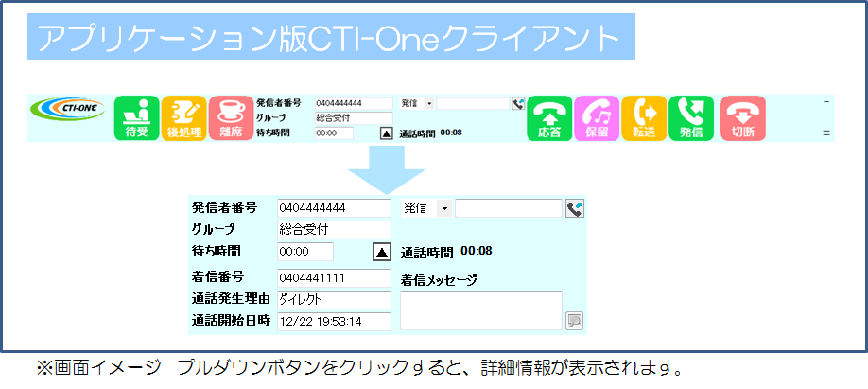The image size is (868, 389).
Task: Click inside the 着信メッセージ text area
Action: [481, 310]
